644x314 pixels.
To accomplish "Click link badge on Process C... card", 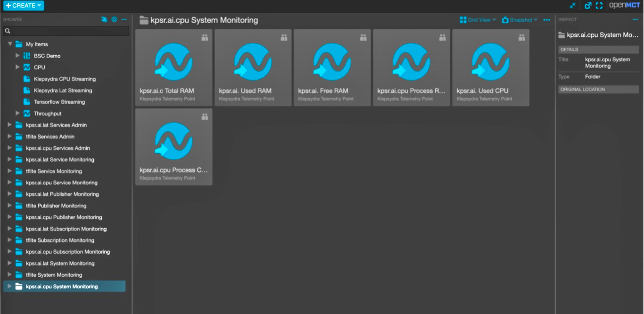I will 205,117.
